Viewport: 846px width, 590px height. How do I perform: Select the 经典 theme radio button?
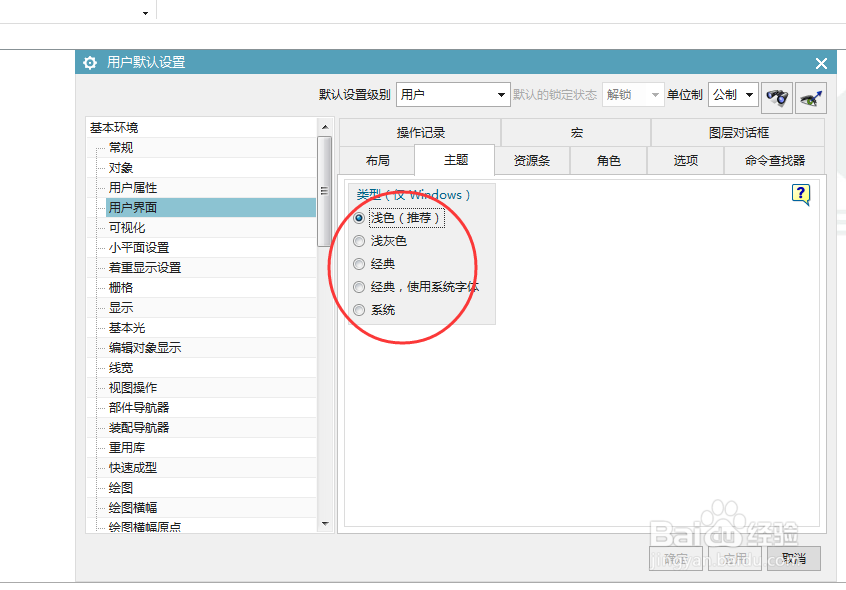[359, 264]
